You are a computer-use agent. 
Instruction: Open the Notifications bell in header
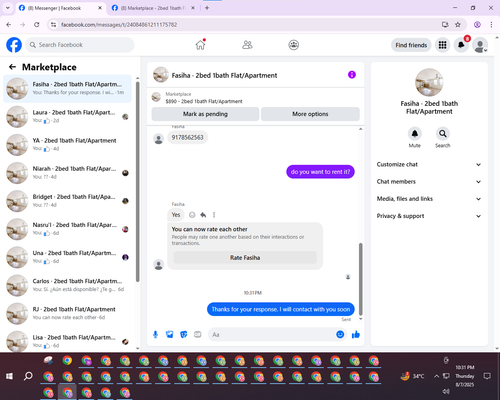pos(461,45)
